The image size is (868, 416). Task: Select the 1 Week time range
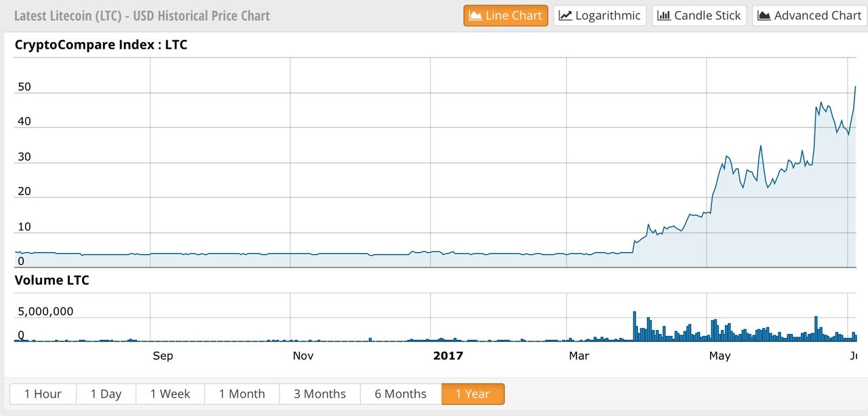pyautogui.click(x=170, y=394)
